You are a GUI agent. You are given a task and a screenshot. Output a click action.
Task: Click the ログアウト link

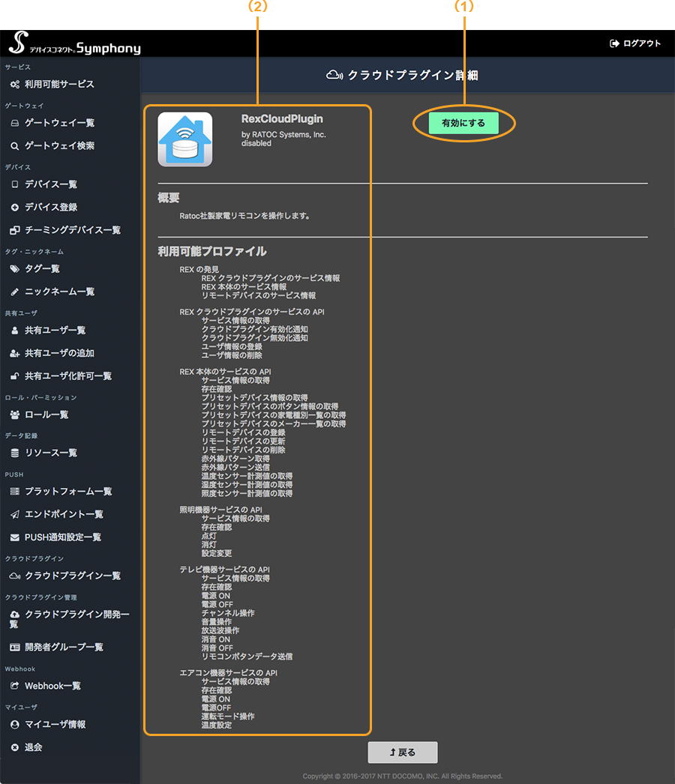coord(642,43)
